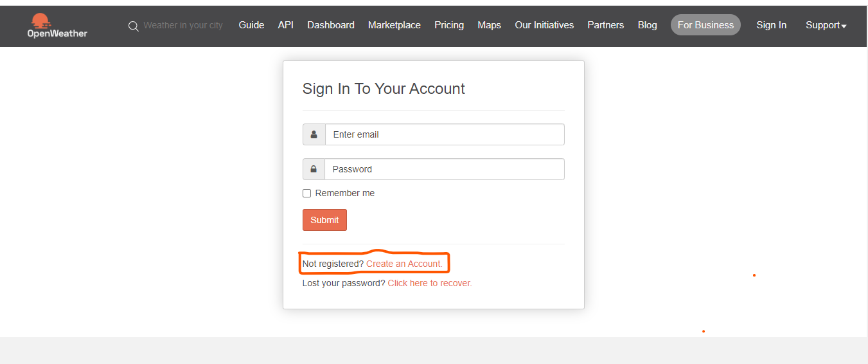Viewport: 868px width, 364px height.
Task: Click the Create an Account link
Action: pyautogui.click(x=404, y=264)
